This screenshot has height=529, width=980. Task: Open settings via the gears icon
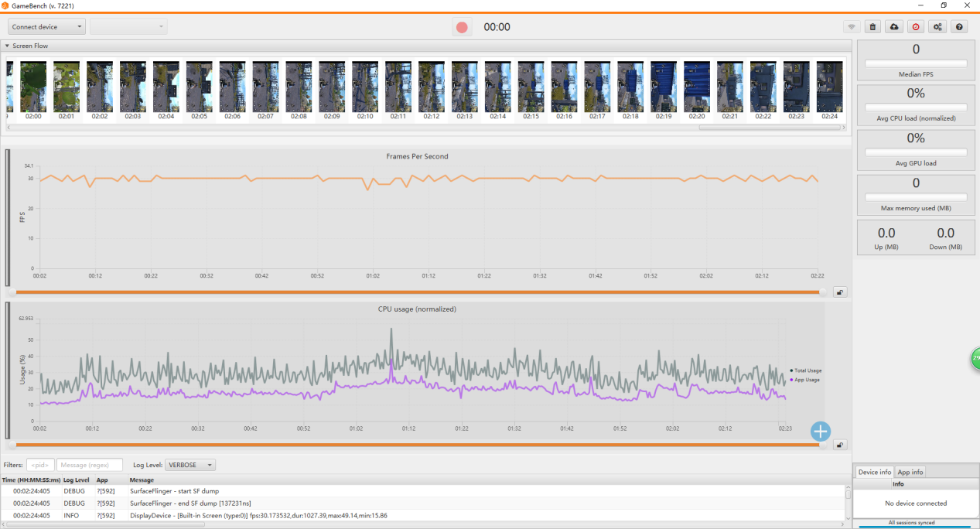[937, 27]
